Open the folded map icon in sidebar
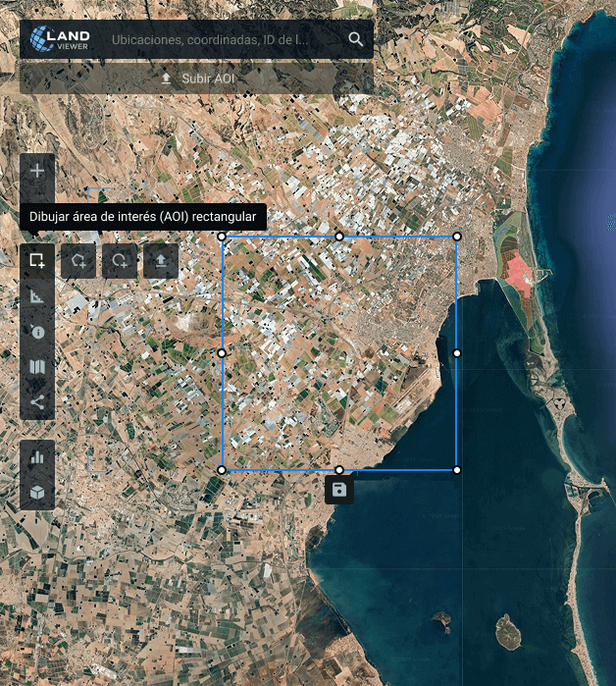This screenshot has width=616, height=686. click(x=37, y=367)
